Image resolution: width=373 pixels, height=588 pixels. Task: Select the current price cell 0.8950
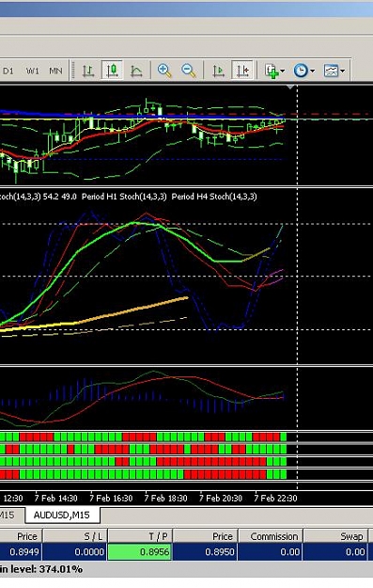click(x=205, y=551)
